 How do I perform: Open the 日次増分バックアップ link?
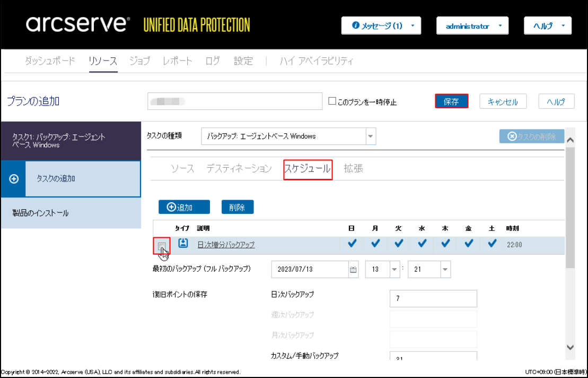pyautogui.click(x=226, y=245)
